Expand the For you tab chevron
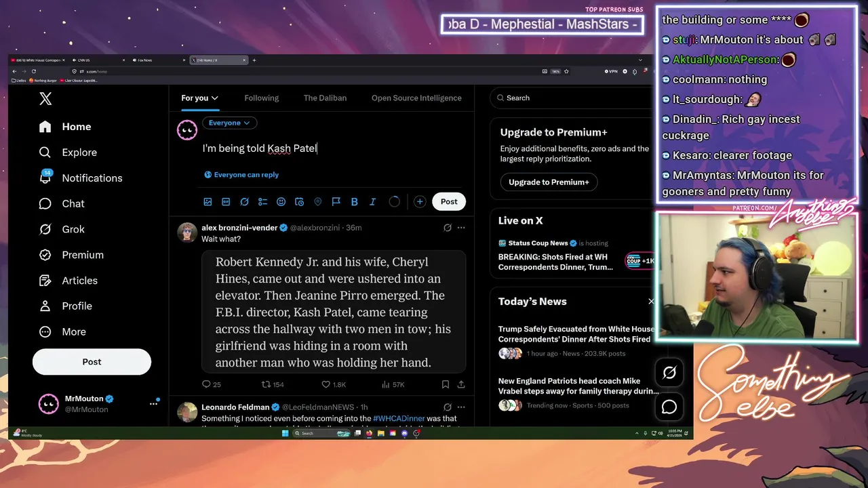The height and width of the screenshot is (488, 868). pyautogui.click(x=215, y=98)
